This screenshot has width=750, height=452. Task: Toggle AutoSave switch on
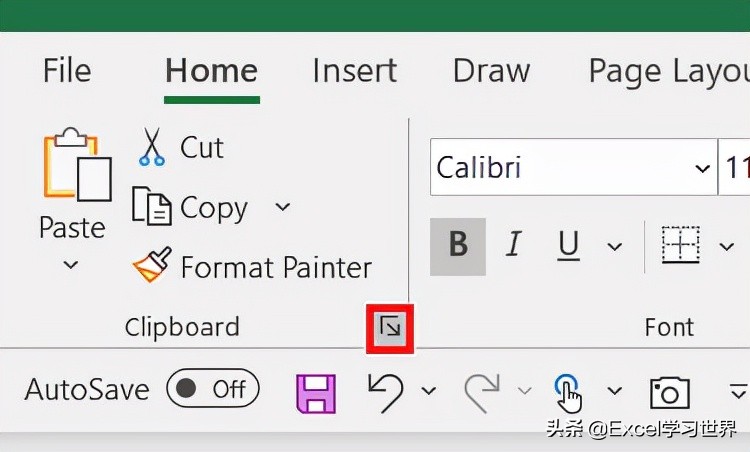212,389
